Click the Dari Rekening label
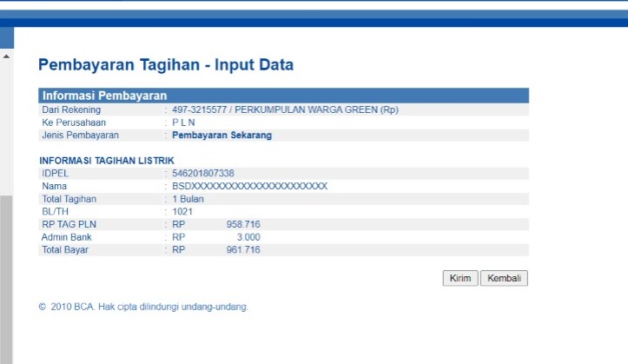 coord(71,110)
